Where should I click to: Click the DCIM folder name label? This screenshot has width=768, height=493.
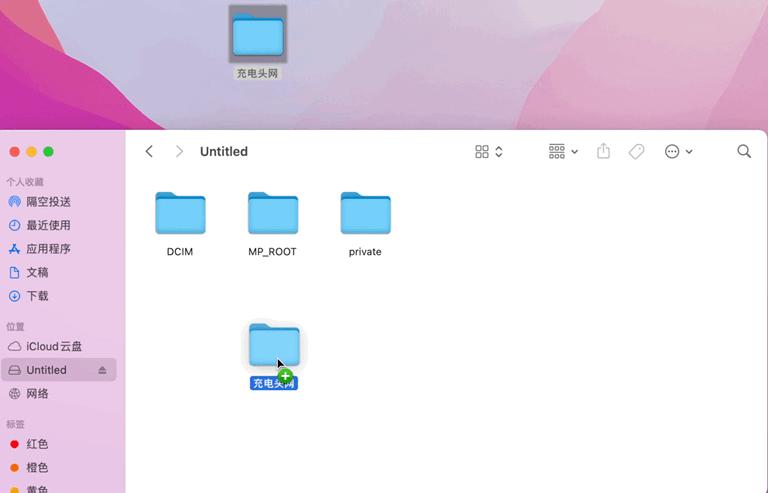click(x=180, y=252)
